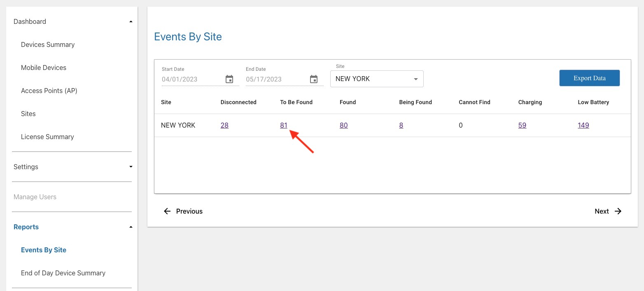Click the Previous left arrow icon

pyautogui.click(x=167, y=211)
